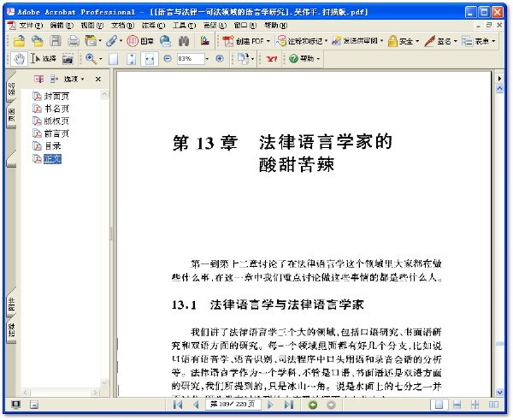Open the File (文件) menu

coord(31,25)
